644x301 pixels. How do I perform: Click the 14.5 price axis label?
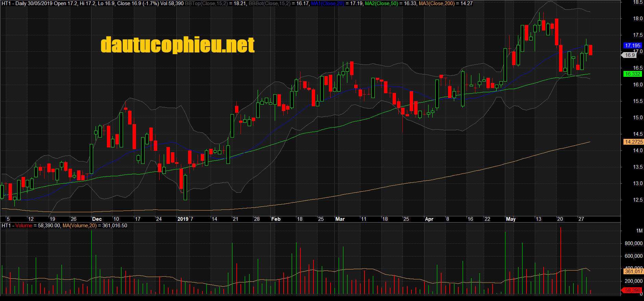tap(638, 134)
